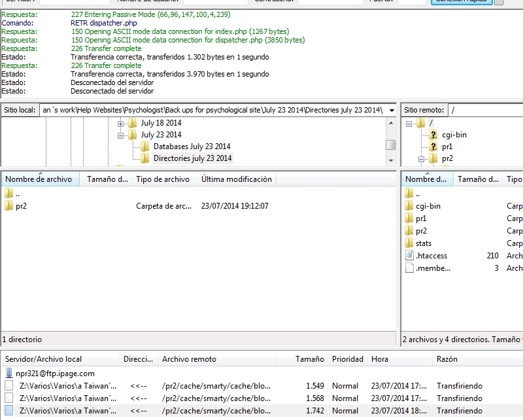Click the file icon of the 1.549 byte transfer
This screenshot has height=420, width=523.
(9, 385)
